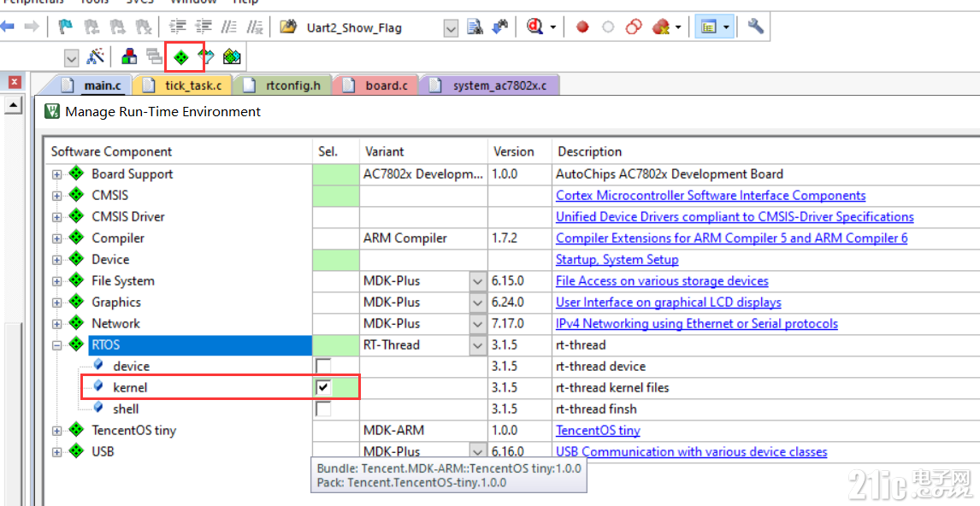Screen dimensions: 980x506
Task: Insert a breakpoint with the solid red circle icon
Action: (x=582, y=26)
